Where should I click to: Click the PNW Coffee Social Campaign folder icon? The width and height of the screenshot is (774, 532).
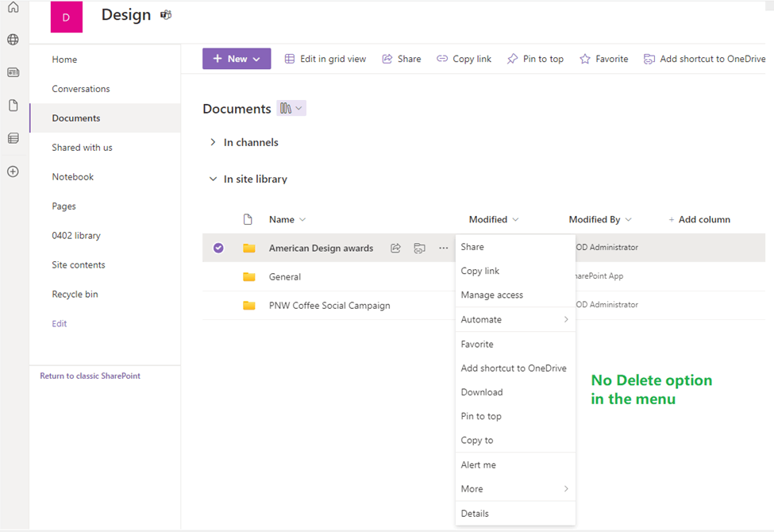pos(249,305)
